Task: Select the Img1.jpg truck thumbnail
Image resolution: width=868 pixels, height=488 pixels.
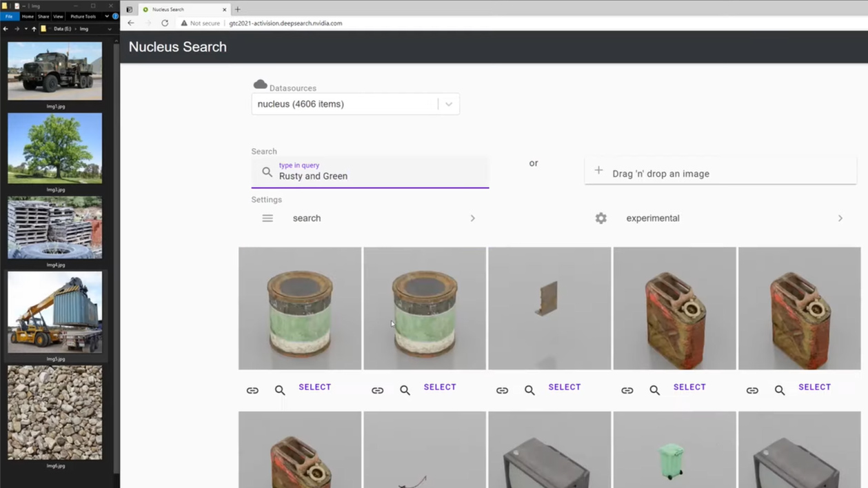Action: pos(54,71)
